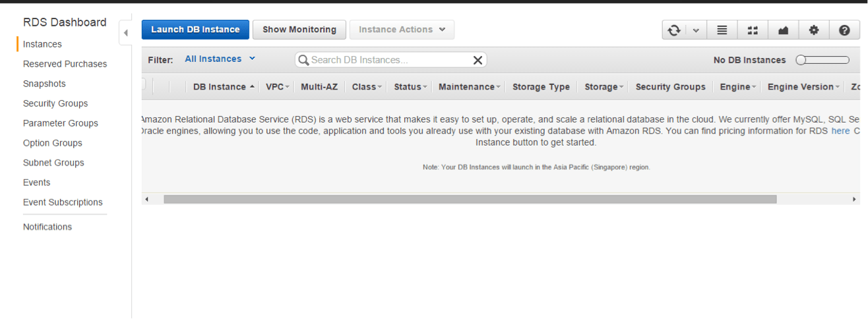Switch to grid tile view icon
This screenshot has height=319, width=868.
pyautogui.click(x=753, y=30)
